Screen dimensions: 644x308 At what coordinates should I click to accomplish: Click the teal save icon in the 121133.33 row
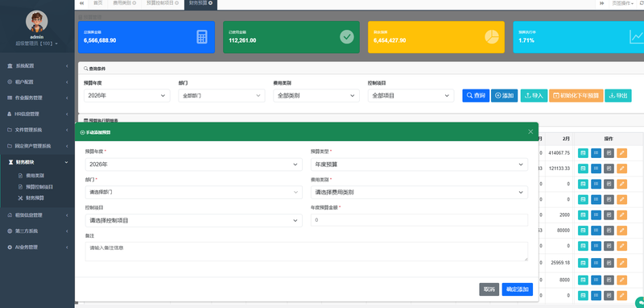583,169
